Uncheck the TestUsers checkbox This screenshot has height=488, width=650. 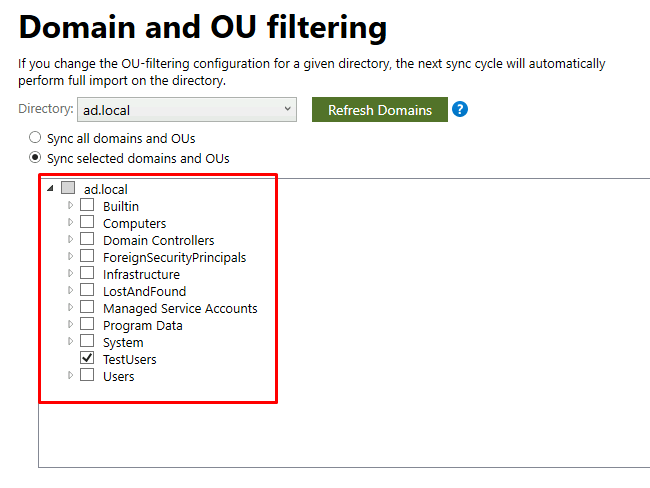coord(87,358)
